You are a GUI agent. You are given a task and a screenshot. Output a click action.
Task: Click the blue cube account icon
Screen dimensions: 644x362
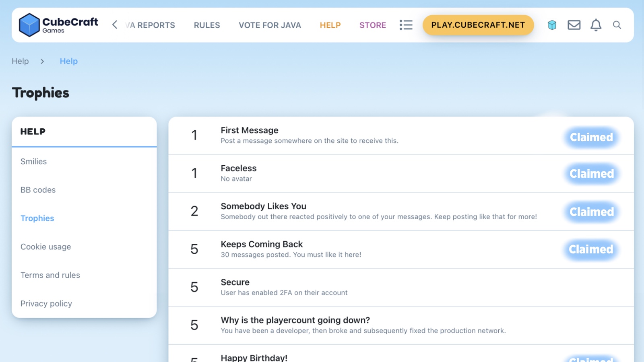[x=552, y=25]
